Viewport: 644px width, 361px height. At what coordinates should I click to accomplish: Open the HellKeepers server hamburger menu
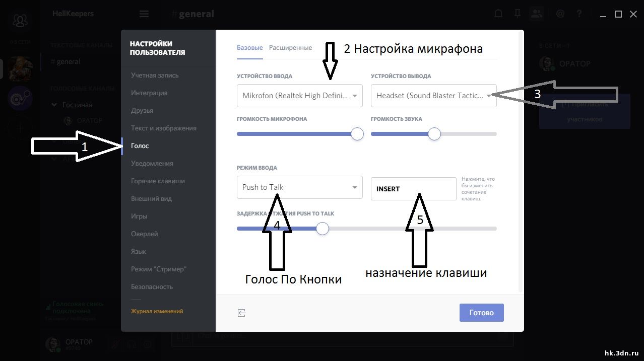[144, 14]
